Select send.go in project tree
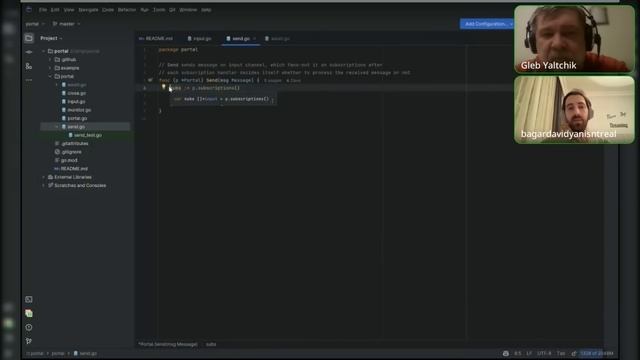The height and width of the screenshot is (360, 640). coord(85,127)
